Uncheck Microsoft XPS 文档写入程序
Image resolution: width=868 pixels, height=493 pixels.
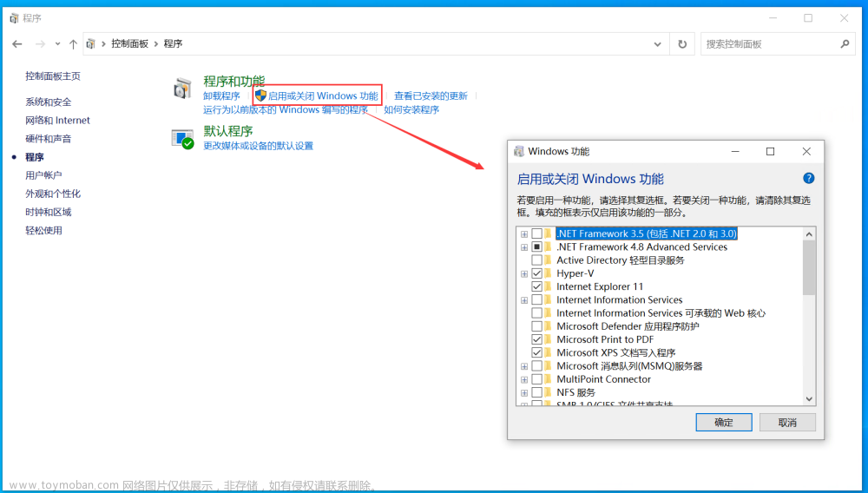point(536,352)
